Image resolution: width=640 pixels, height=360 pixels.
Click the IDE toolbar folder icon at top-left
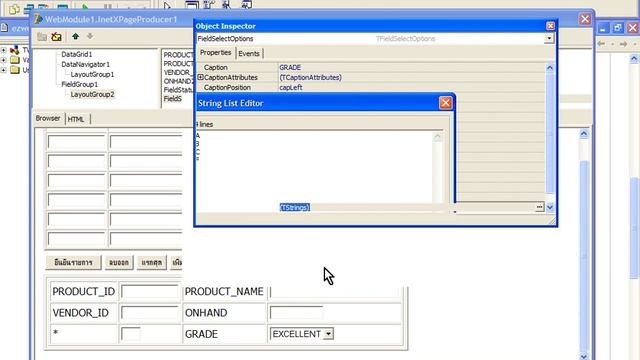[x=14, y=8]
